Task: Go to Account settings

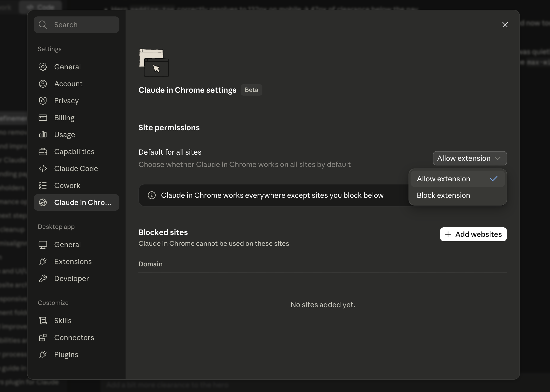Action: 77,84
